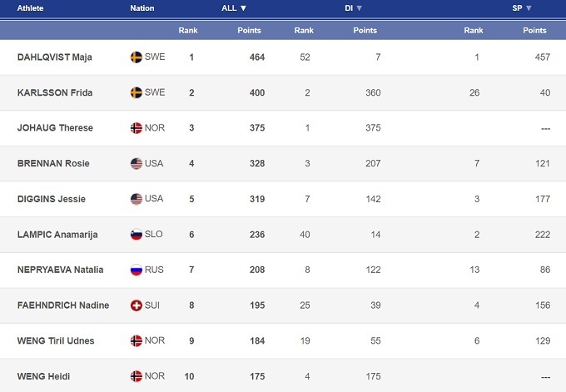Viewport: 566px width, 392px height.
Task: Click USA flag in Brennan Rosie row
Action: (x=137, y=164)
